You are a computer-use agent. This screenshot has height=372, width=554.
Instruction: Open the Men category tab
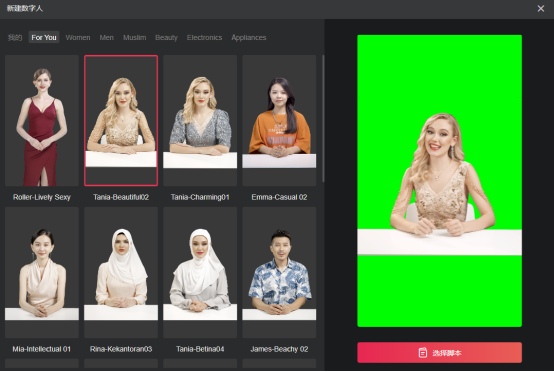point(106,37)
